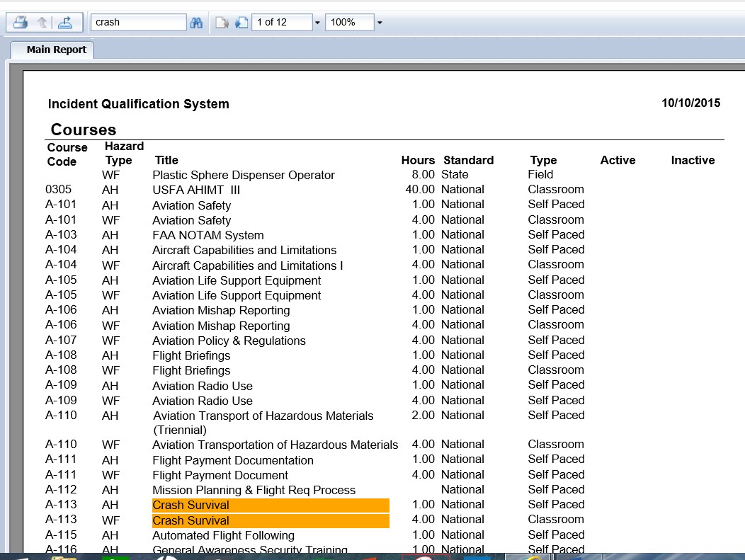Click 'Flight Briefings' in the AH row

coord(191,355)
